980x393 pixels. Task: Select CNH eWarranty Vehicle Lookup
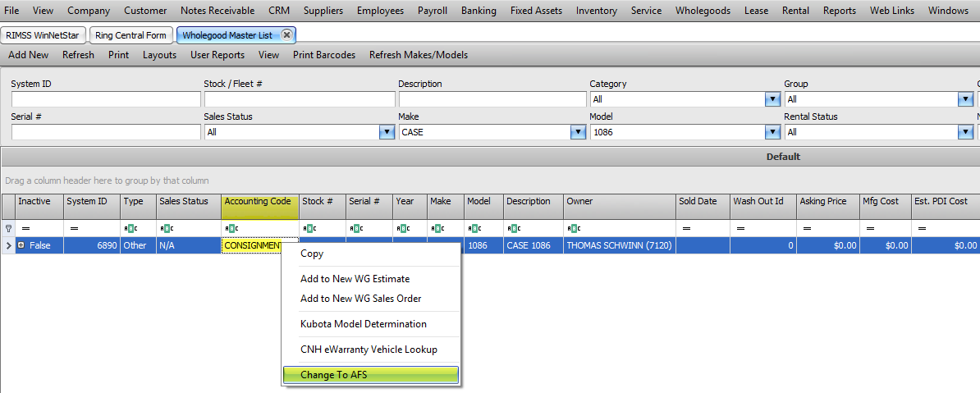(371, 350)
